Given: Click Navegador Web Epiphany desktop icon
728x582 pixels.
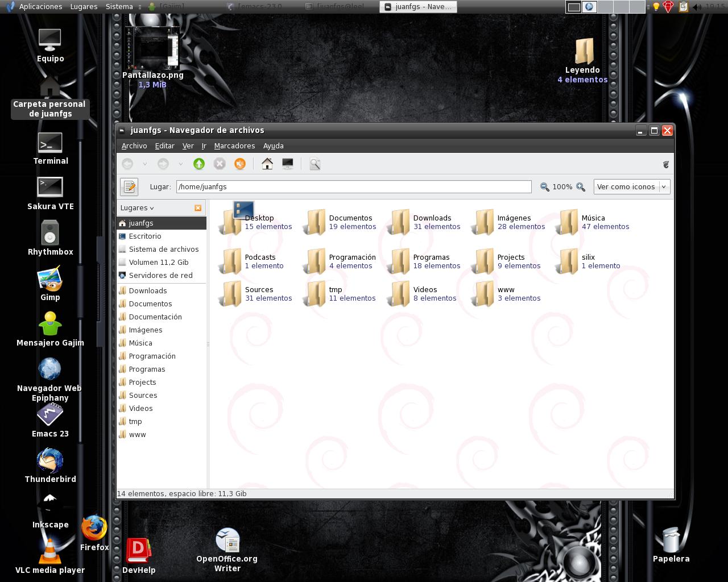Looking at the screenshot, I should pos(49,380).
